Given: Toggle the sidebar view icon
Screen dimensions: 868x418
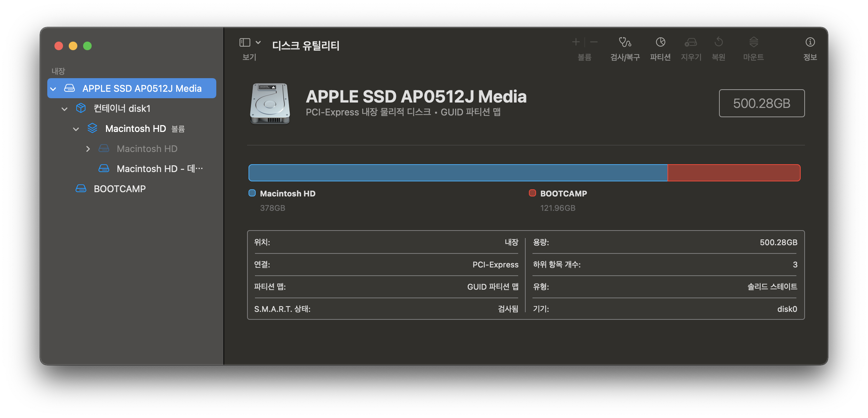Looking at the screenshot, I should pos(245,42).
